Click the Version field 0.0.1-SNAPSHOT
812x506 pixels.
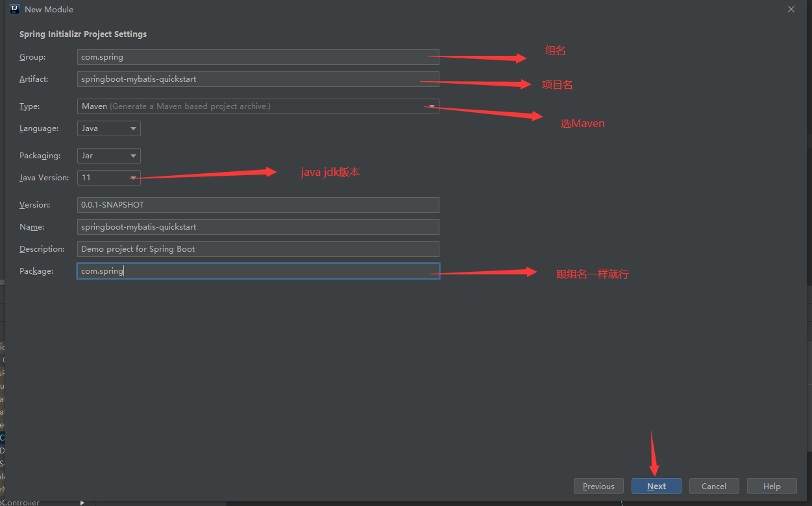point(258,205)
